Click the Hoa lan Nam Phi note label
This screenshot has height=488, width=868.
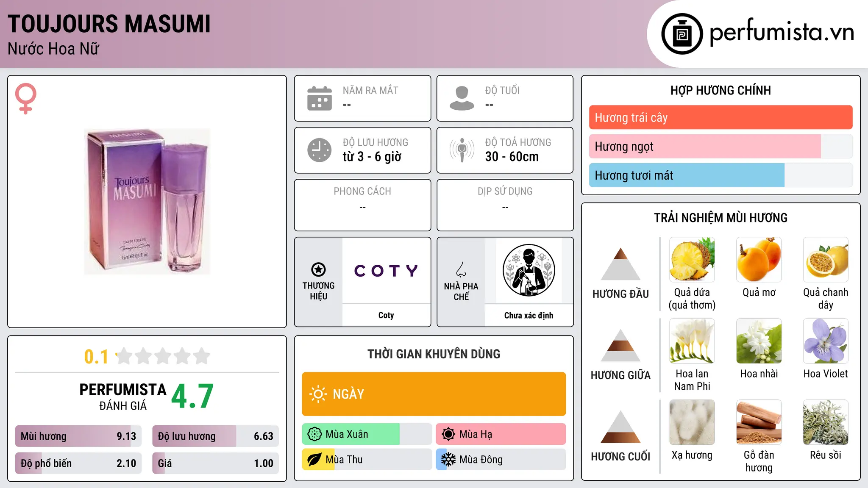pos(692,380)
